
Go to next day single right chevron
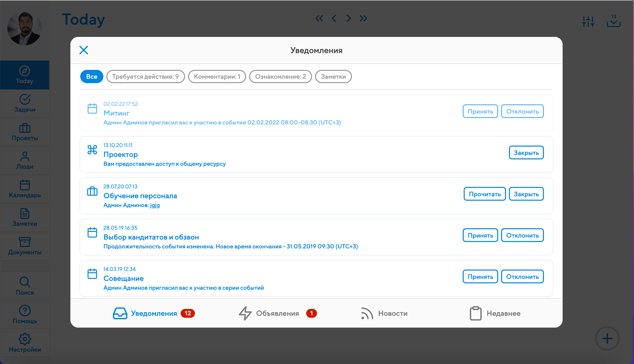(x=349, y=18)
